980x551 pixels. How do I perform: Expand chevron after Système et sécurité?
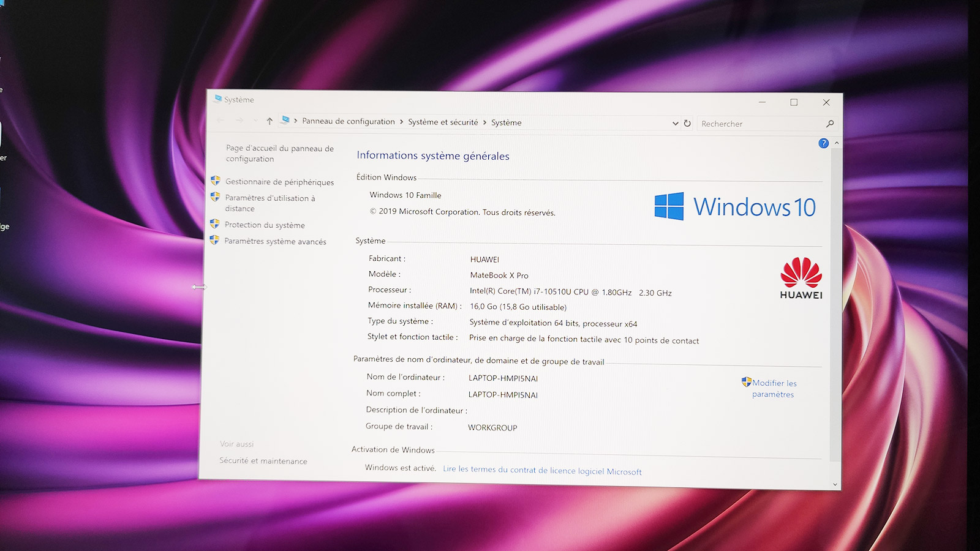(x=484, y=122)
